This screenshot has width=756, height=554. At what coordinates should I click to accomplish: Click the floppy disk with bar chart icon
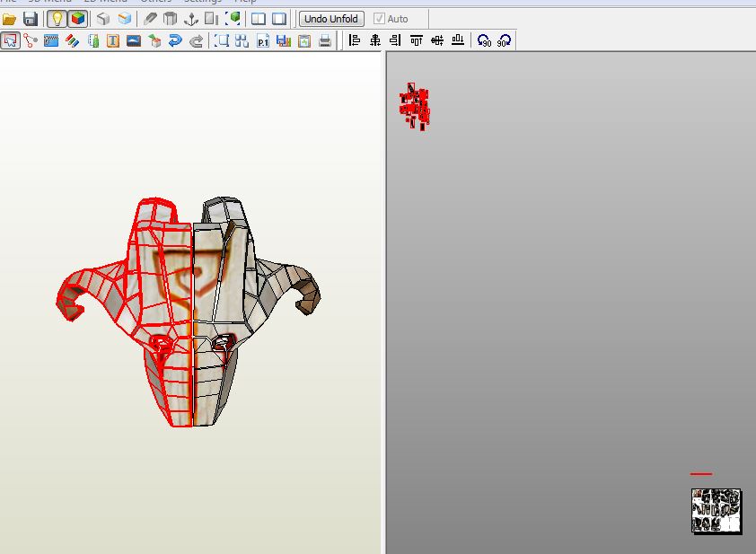point(284,41)
